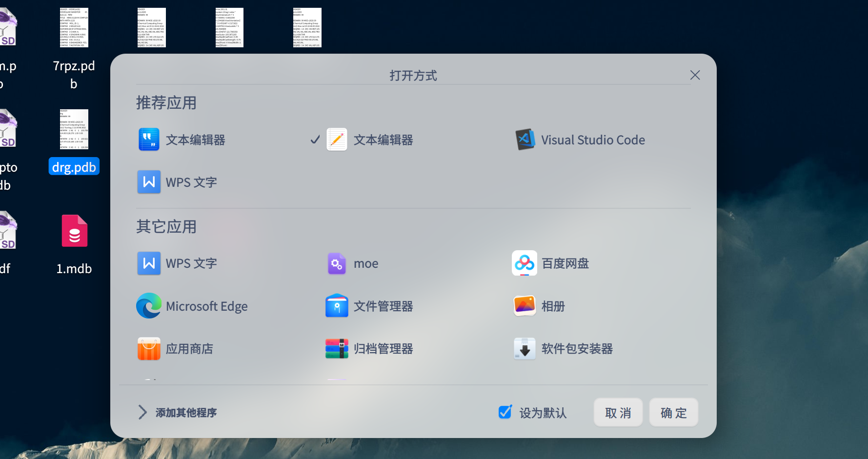Click the 打开方式 dialog title
The width and height of the screenshot is (868, 459).
tap(413, 76)
